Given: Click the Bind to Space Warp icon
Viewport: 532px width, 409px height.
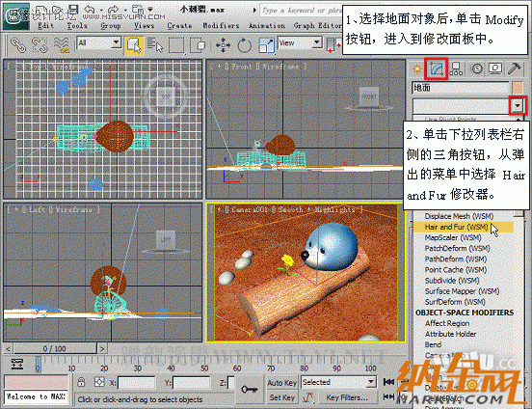Looking at the screenshot, I should 62,45.
